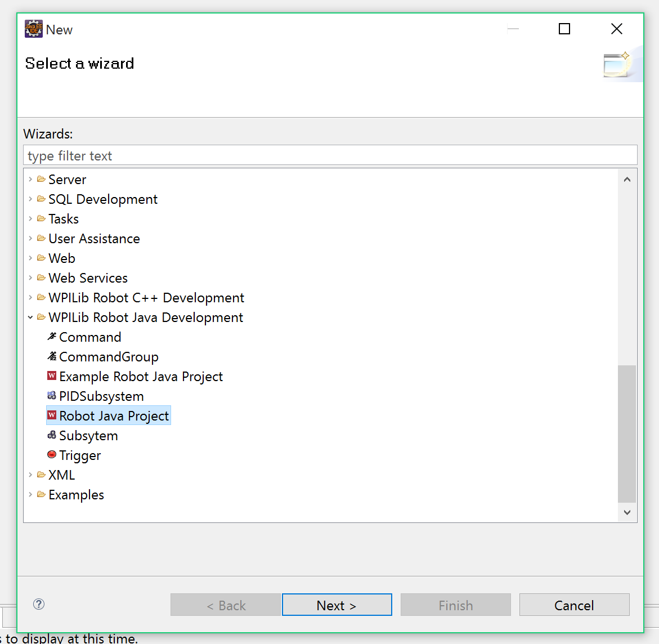Click the Next button
Image resolution: width=659 pixels, height=644 pixels.
337,605
